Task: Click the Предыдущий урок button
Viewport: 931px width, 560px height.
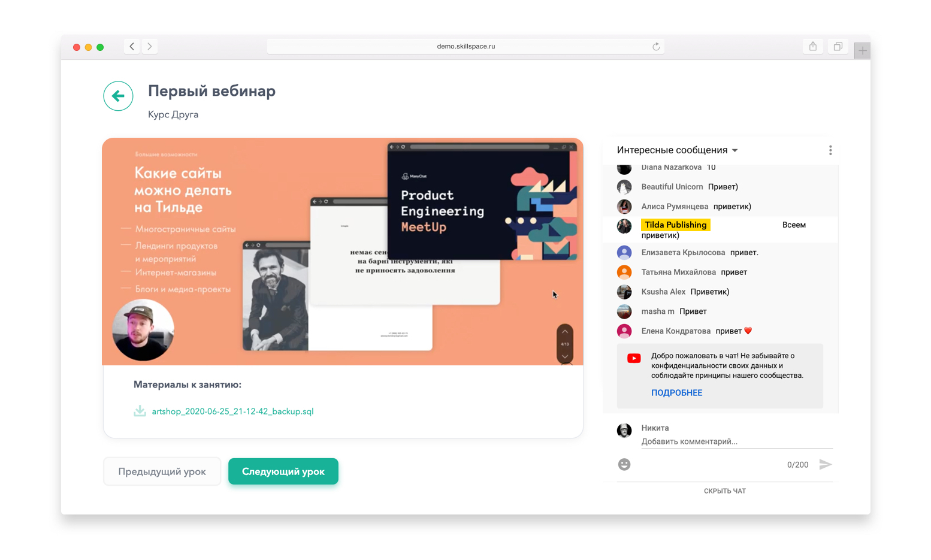Action: tap(162, 471)
